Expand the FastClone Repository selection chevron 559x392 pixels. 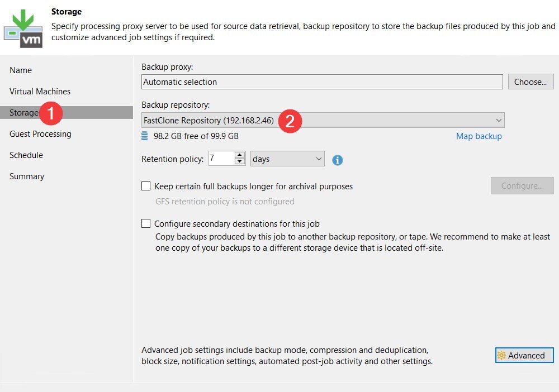tap(498, 119)
